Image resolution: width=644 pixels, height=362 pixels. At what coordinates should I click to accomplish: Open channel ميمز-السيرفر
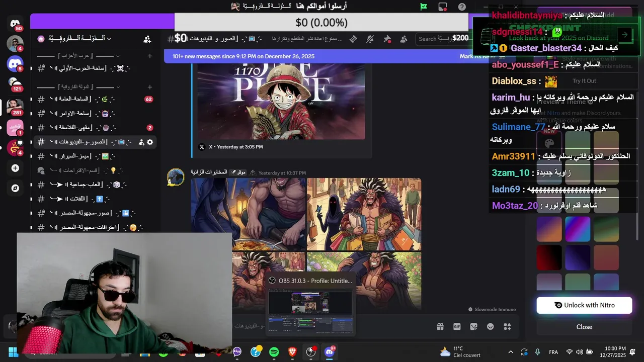pos(95,156)
